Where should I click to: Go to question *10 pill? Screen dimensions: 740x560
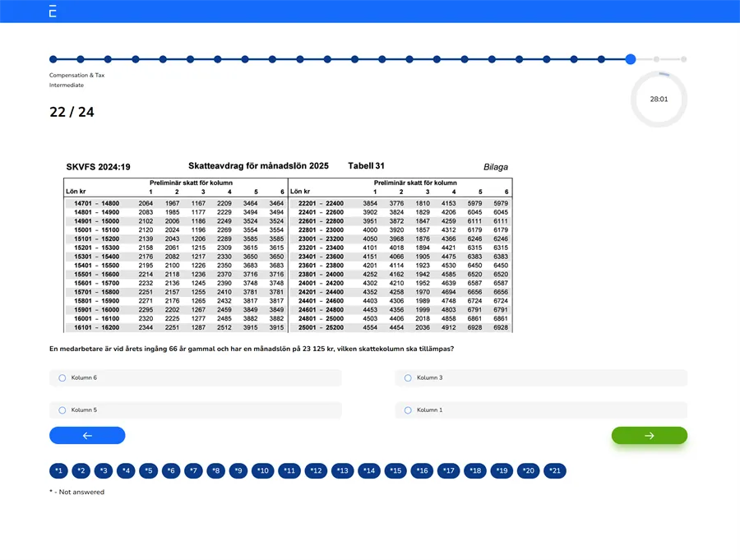tap(262, 471)
